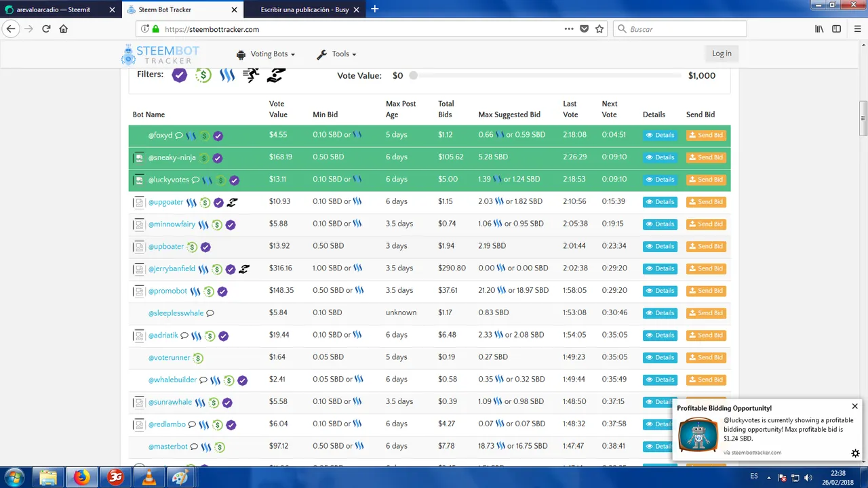Open a new tab with the plus button

tap(374, 9)
